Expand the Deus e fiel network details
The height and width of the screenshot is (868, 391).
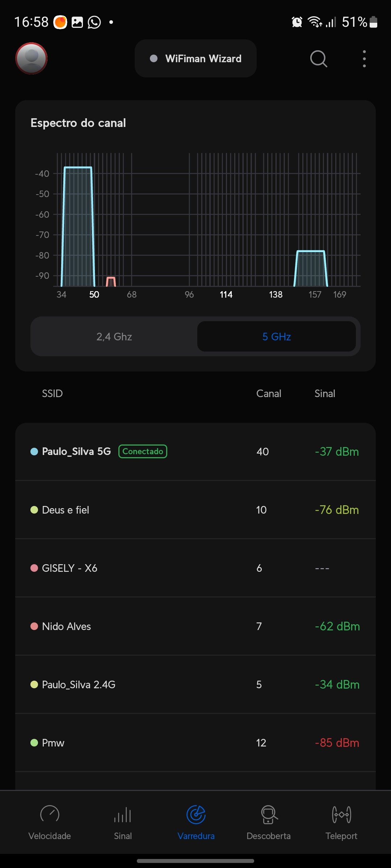[195, 510]
